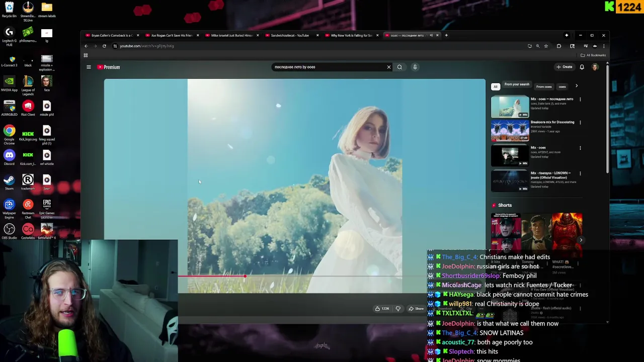Open the stream labels folder
Screen dimensions: 644x362
(47, 10)
